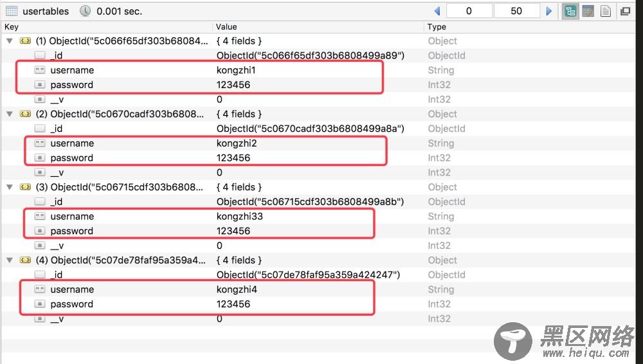Viewport: 643px width, 364px height.
Task: Click object icon of document (4)
Action: click(x=26, y=260)
